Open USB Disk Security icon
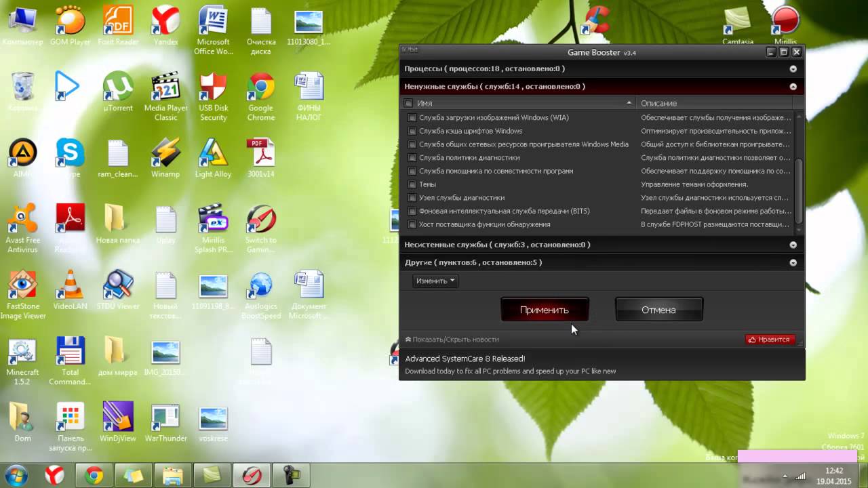The width and height of the screenshot is (868, 488). (x=213, y=96)
